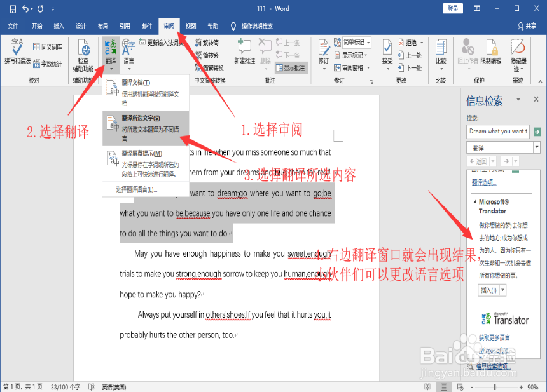The height and width of the screenshot is (392, 547).
Task: Go to 下一处 next change
Action: 410,67
